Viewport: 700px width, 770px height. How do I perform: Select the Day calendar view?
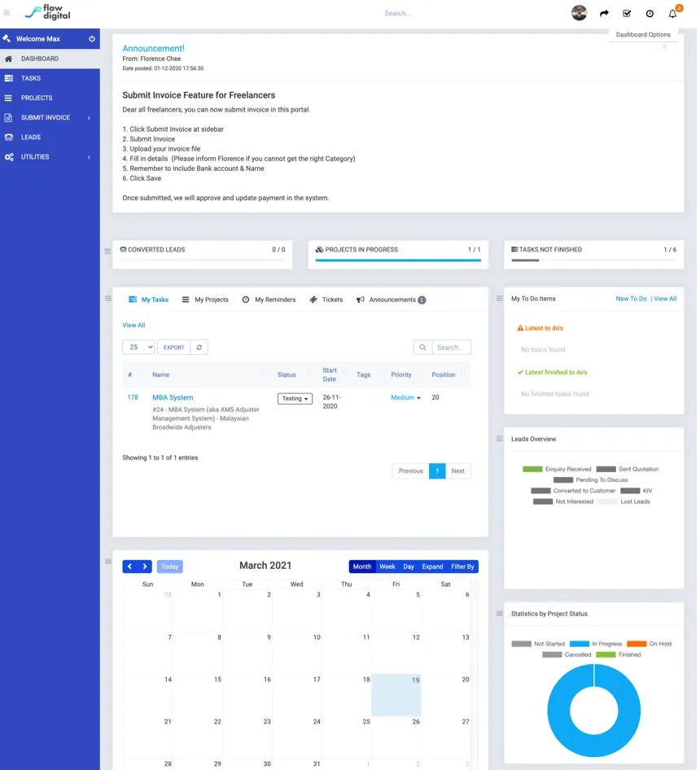(x=409, y=567)
